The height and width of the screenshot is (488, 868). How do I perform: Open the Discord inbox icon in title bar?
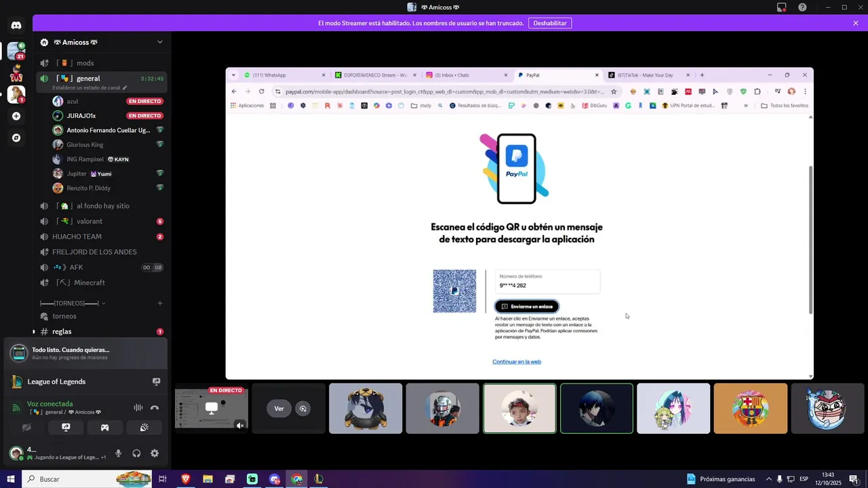tap(782, 7)
